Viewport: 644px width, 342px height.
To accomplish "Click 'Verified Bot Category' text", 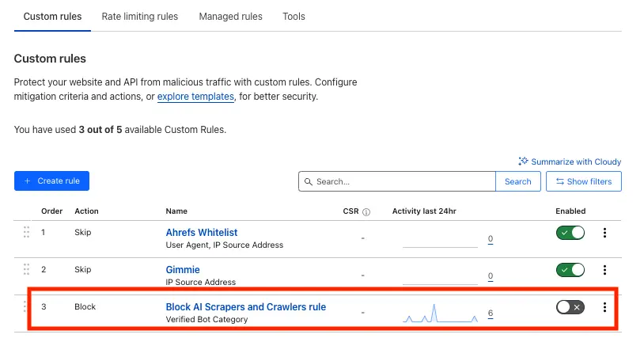I will pyautogui.click(x=206, y=319).
